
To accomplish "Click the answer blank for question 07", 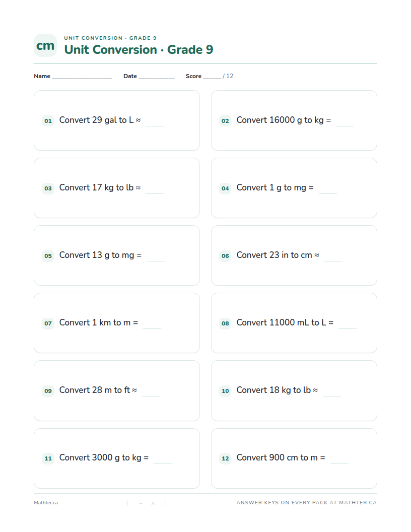I will click(152, 327).
